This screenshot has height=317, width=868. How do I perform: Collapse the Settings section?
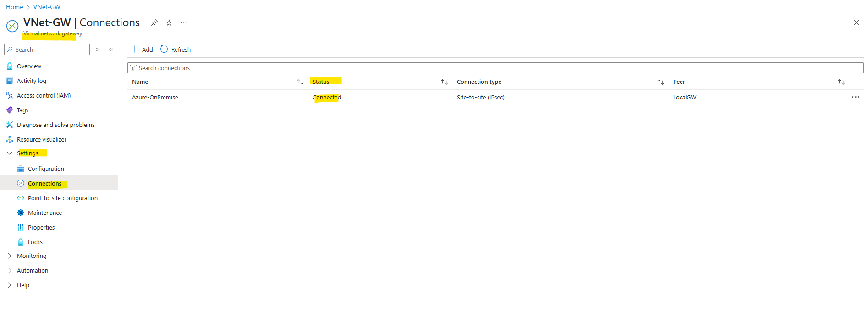point(10,153)
